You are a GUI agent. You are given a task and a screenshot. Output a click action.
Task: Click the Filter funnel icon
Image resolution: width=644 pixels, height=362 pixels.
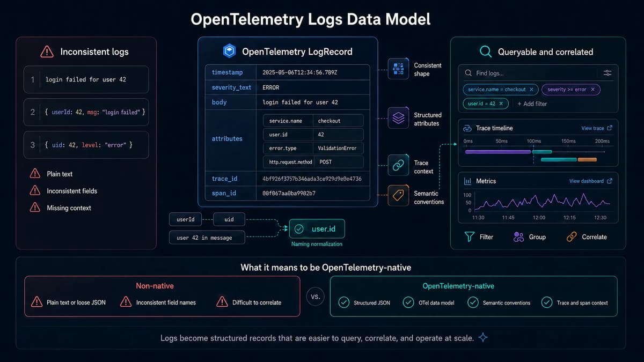coord(470,237)
